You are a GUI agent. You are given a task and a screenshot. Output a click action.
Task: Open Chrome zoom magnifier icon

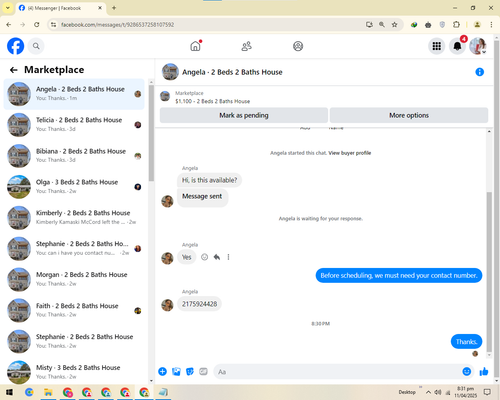[382, 25]
